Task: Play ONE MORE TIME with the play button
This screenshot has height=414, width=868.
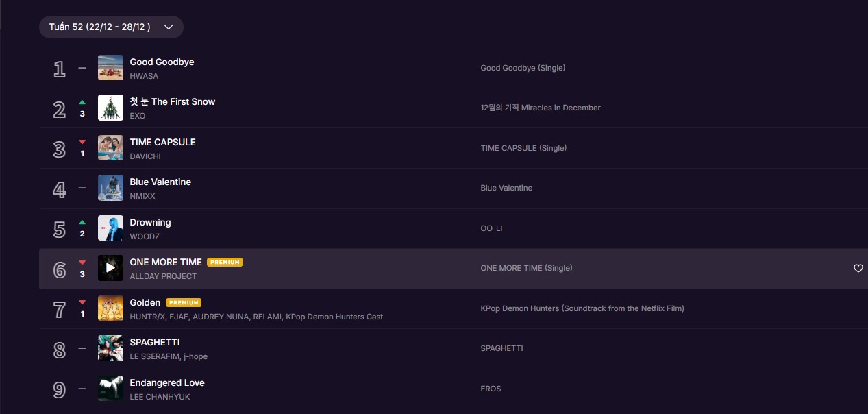Action: click(x=110, y=268)
